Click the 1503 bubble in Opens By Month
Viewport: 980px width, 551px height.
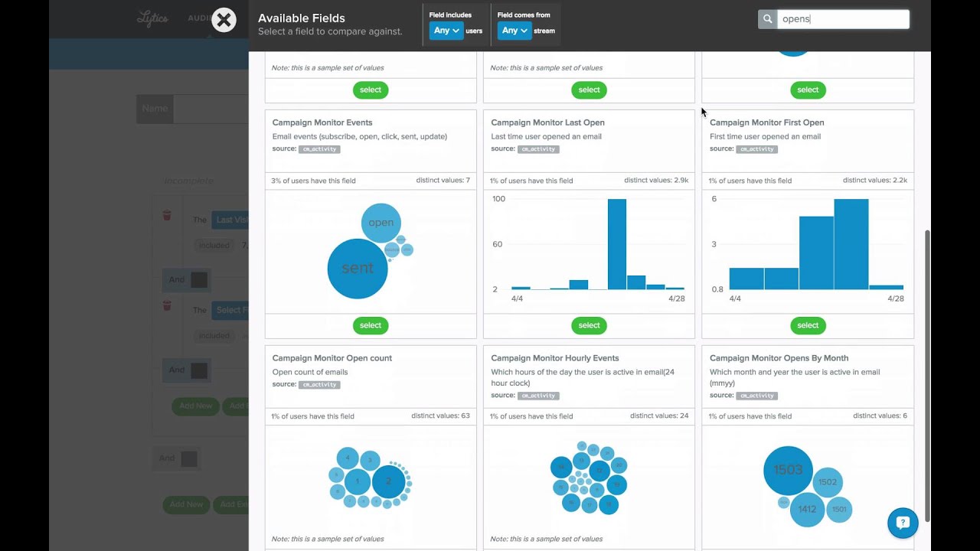pyautogui.click(x=788, y=470)
